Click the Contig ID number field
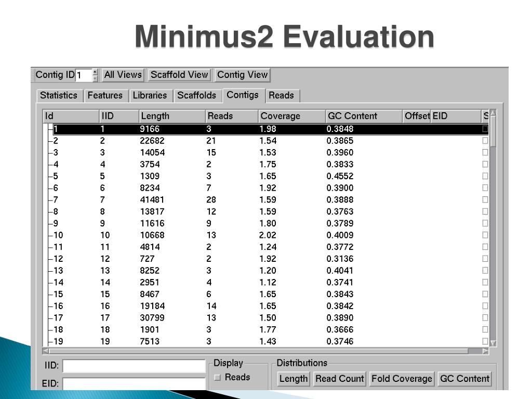Viewport: 532px width, 399px height. 84,75
